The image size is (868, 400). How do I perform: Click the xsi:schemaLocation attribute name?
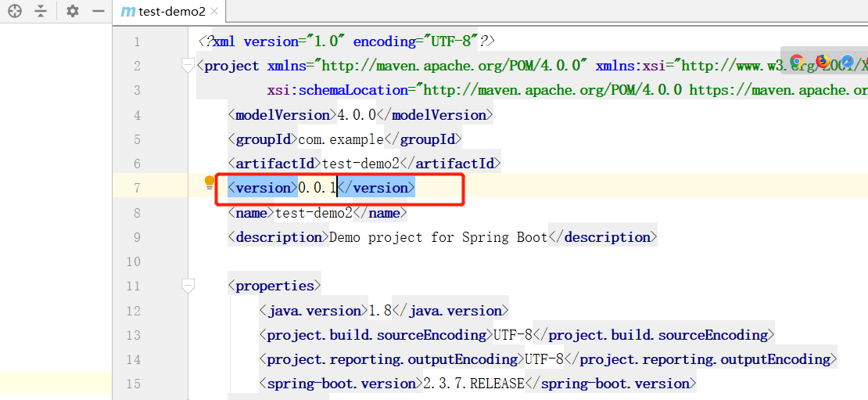click(338, 90)
